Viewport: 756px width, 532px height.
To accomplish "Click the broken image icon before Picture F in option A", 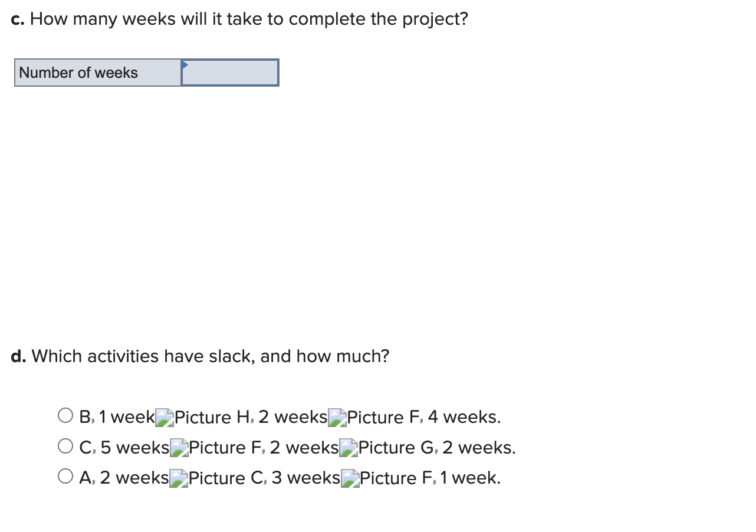I will [350, 478].
